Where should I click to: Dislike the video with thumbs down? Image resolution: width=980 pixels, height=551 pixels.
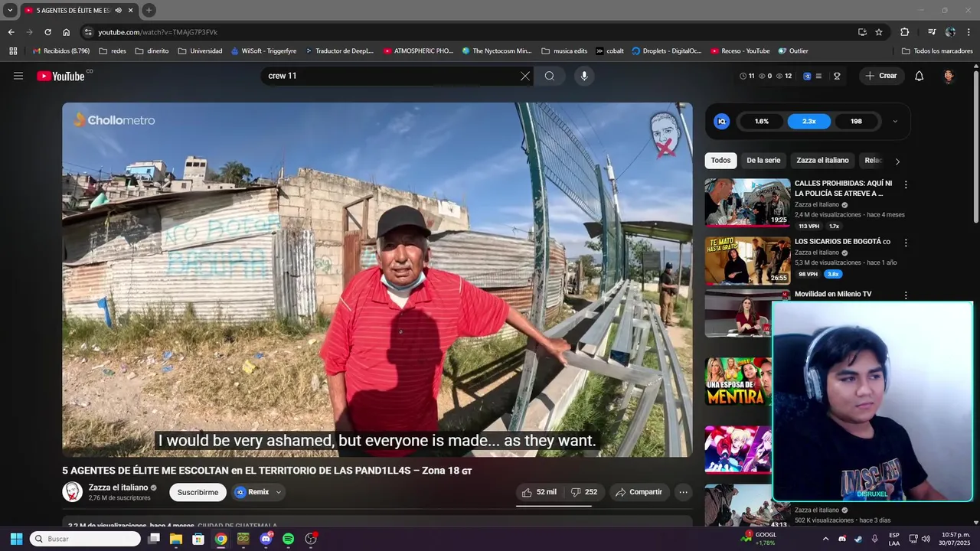tap(584, 492)
